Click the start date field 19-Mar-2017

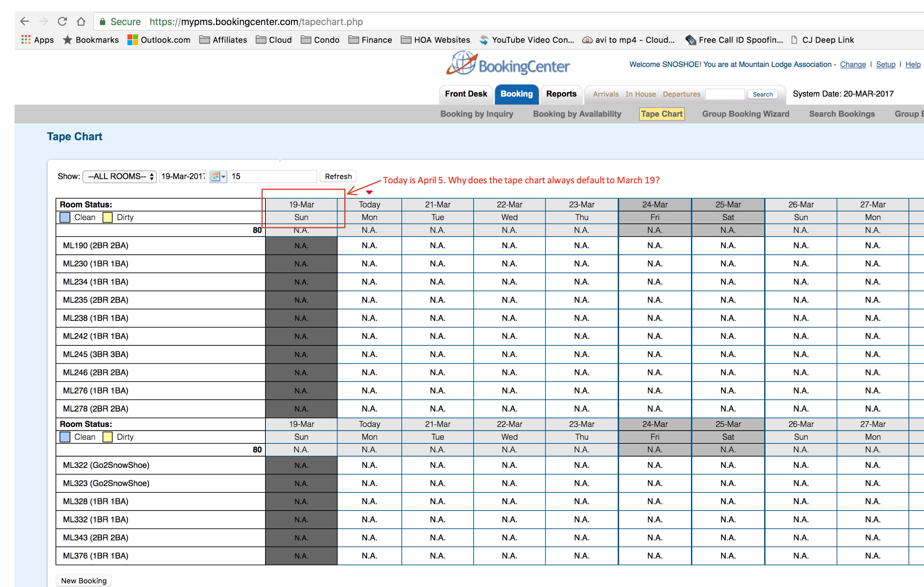pos(183,176)
